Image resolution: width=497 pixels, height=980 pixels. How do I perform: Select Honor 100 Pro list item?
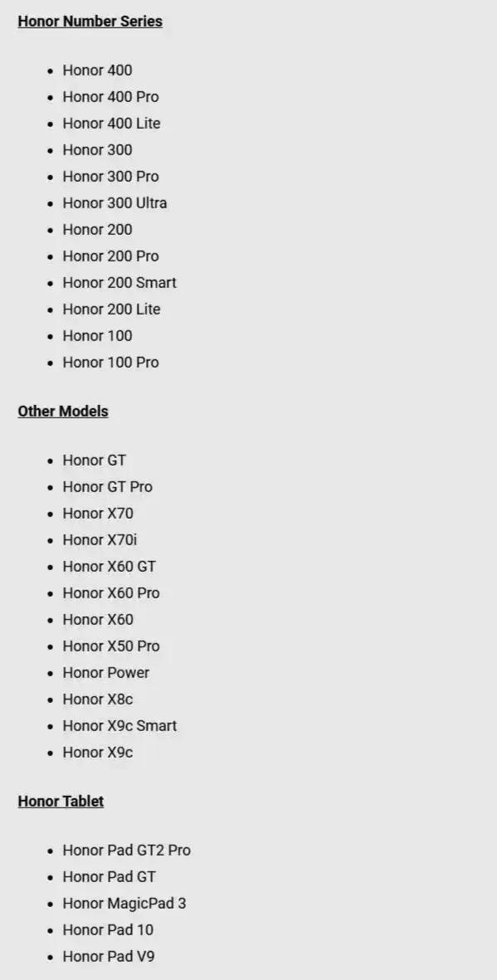coord(110,363)
